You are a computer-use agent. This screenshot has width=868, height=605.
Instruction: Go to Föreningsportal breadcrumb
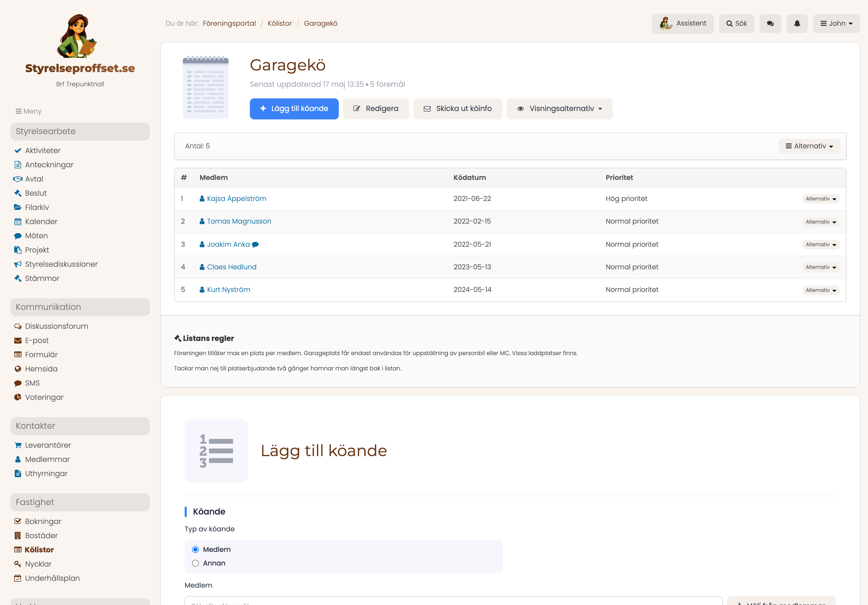tap(229, 23)
